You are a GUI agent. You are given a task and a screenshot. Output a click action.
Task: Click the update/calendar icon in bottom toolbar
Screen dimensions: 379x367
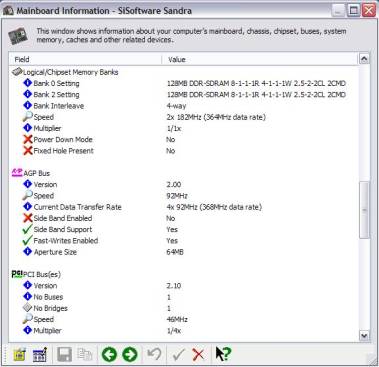pyautogui.click(x=40, y=354)
